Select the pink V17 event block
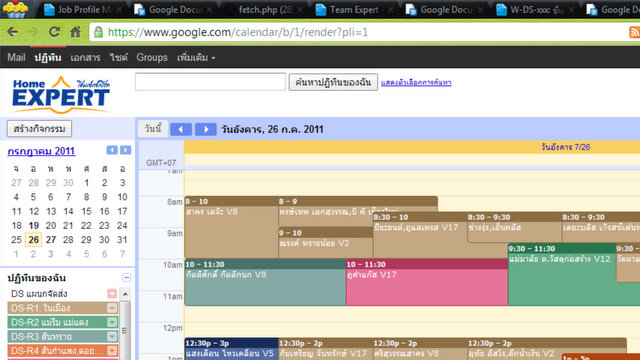The image size is (640, 360). click(427, 282)
